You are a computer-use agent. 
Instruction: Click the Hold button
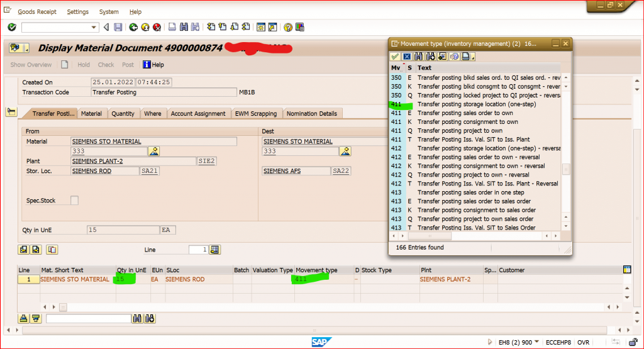point(84,65)
